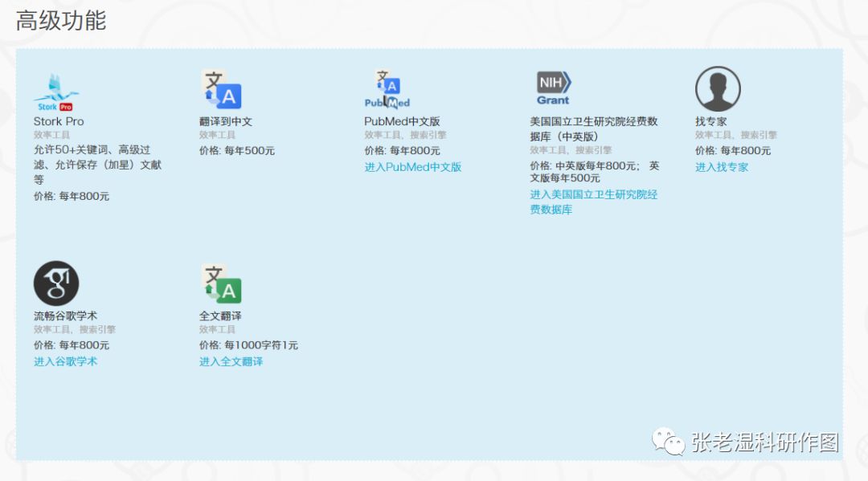Viewport: 868px width, 481px height.
Task: Select the 美国国立卫生研究院经费数据库 title
Action: coord(593,128)
